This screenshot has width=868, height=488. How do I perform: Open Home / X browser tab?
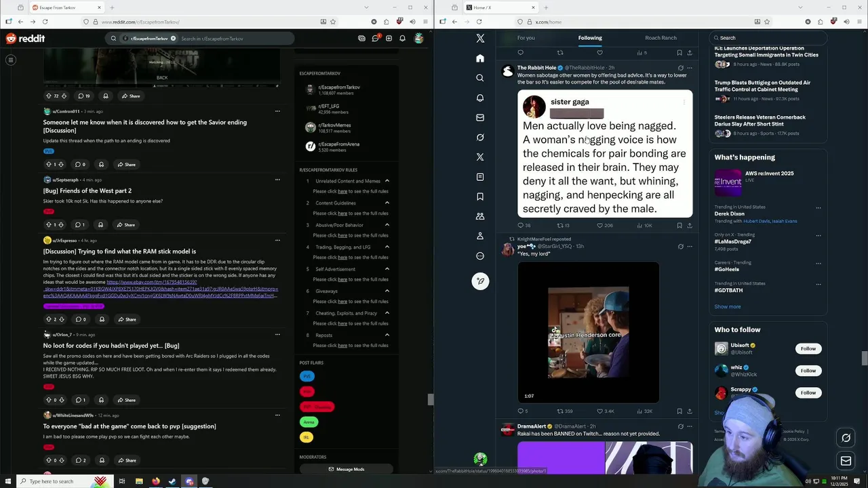pos(500,7)
